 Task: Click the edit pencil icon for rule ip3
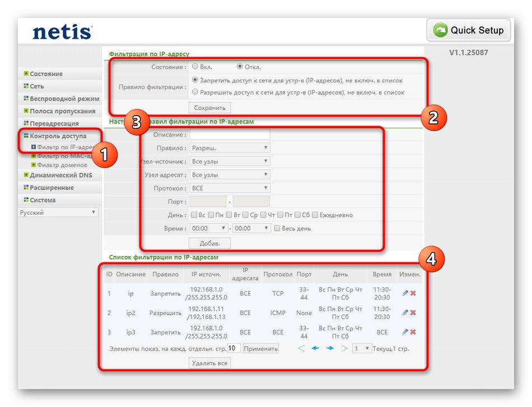(x=405, y=332)
